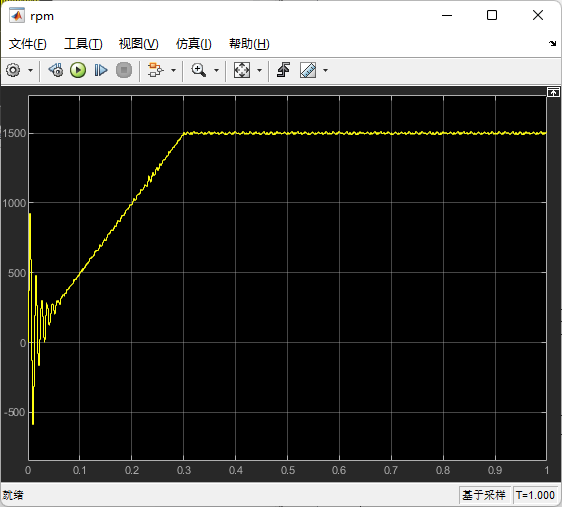Open the scope configuration properties gear
The image size is (562, 507).
point(13,70)
